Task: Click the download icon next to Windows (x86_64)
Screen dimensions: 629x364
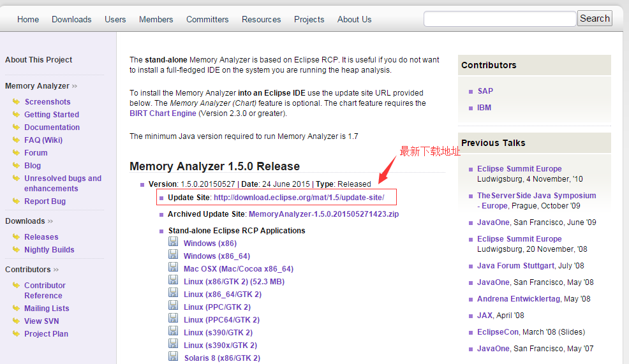Action: [174, 254]
